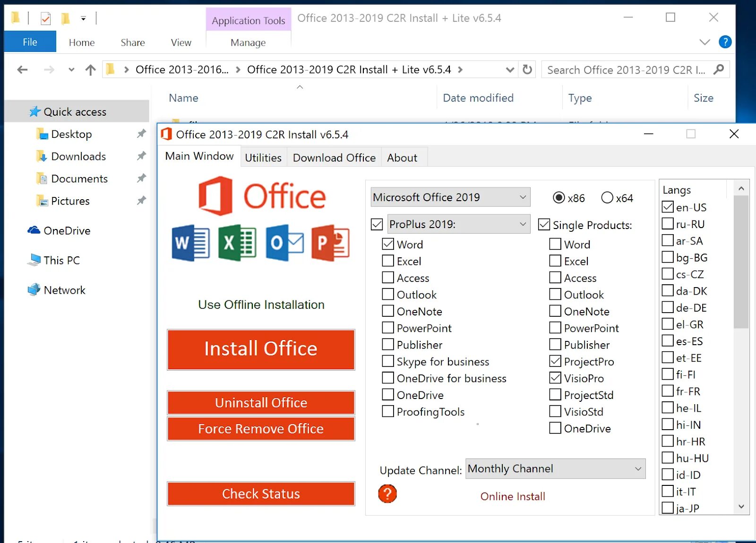Refresh the Explorer folder view
756x543 pixels.
click(527, 70)
